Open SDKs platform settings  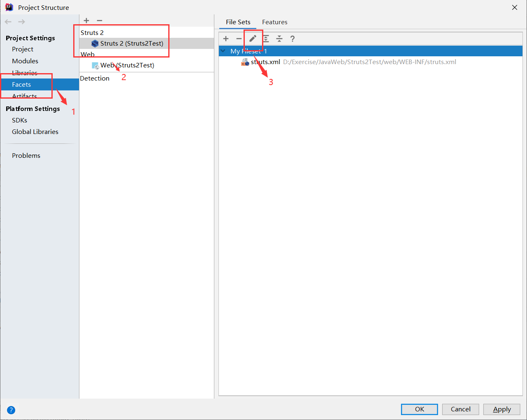[x=20, y=120]
